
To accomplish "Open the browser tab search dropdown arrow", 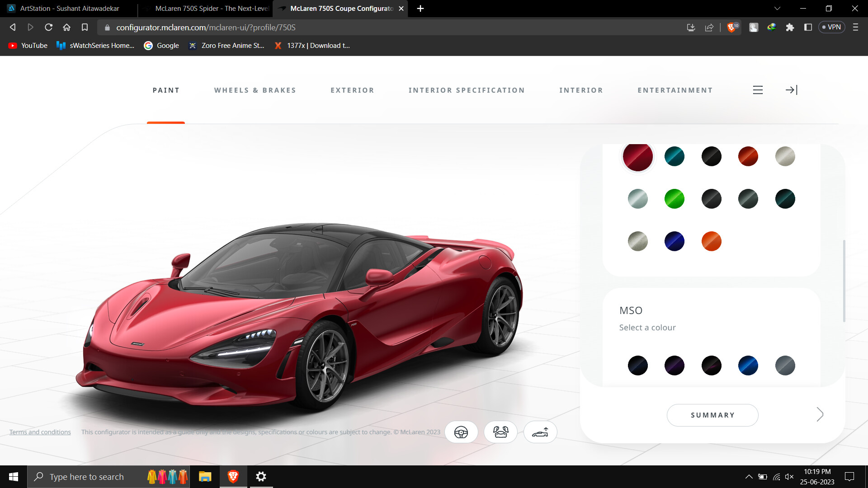I will pos(777,8).
